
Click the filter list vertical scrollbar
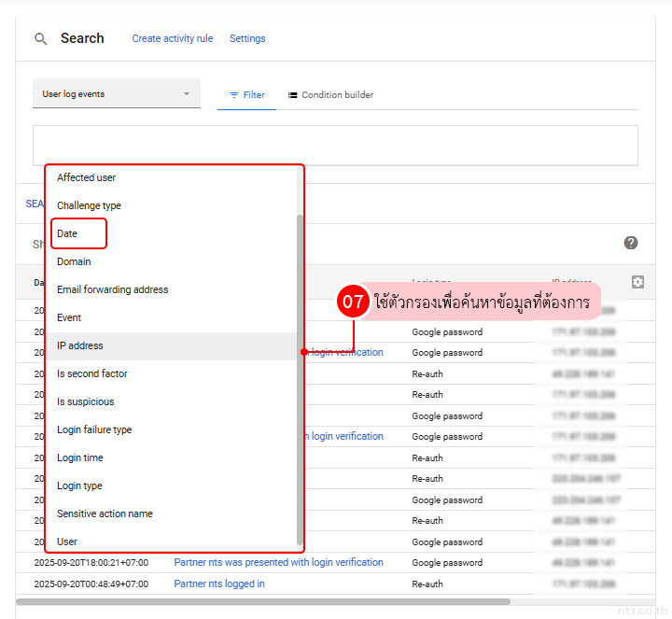(x=300, y=373)
